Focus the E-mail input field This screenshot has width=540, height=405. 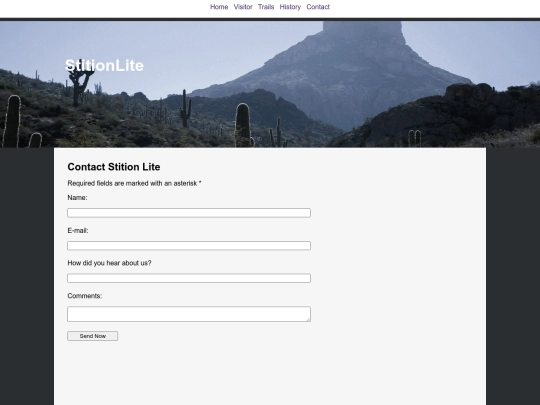(x=189, y=246)
